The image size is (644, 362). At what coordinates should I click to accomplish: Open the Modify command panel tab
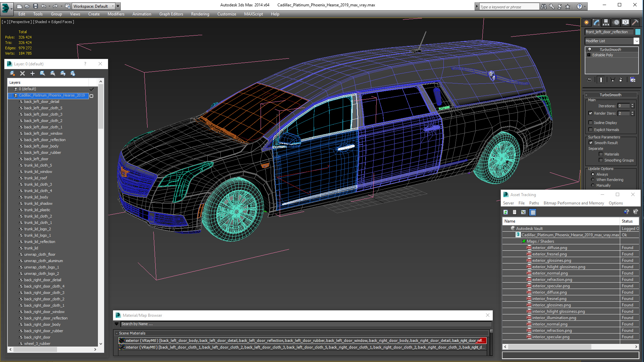[x=596, y=22]
